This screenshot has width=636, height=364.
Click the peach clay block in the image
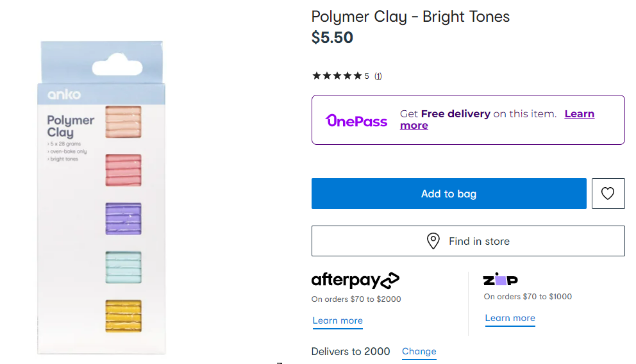coord(123,122)
